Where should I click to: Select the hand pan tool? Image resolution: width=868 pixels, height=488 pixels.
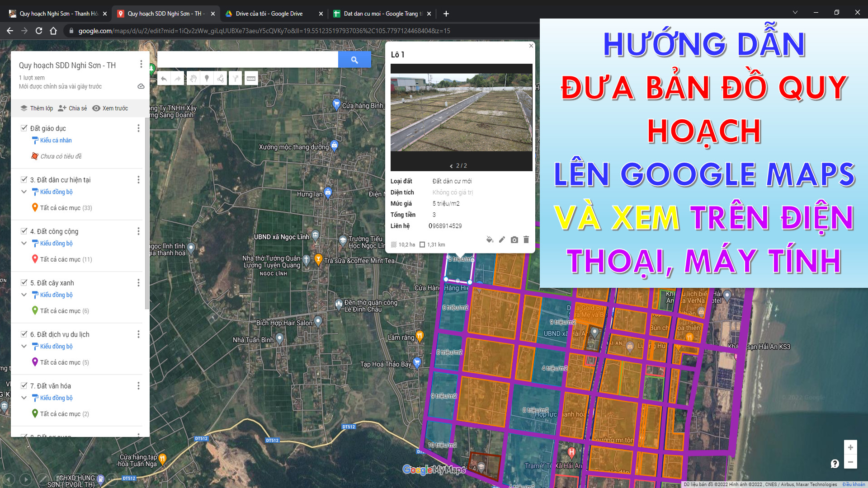click(x=193, y=79)
